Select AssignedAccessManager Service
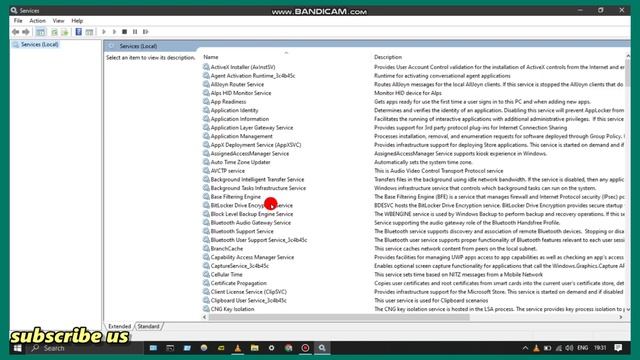The image size is (640, 360). click(249, 153)
